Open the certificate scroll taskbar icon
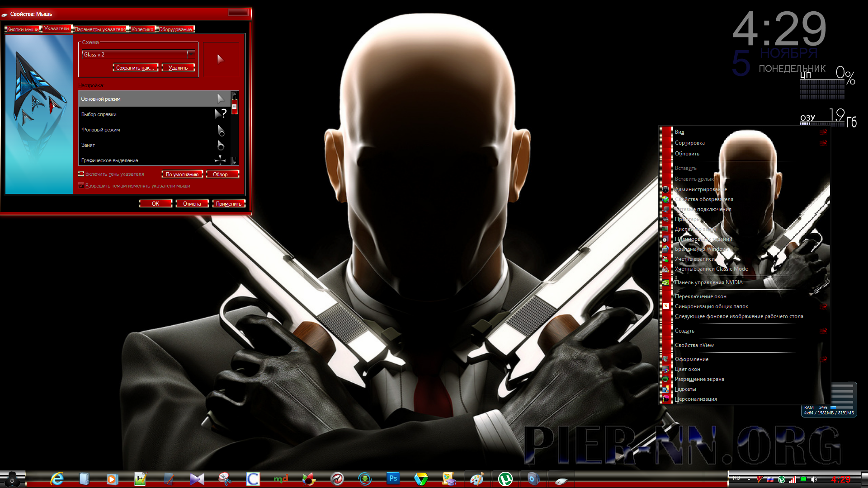 [x=449, y=479]
